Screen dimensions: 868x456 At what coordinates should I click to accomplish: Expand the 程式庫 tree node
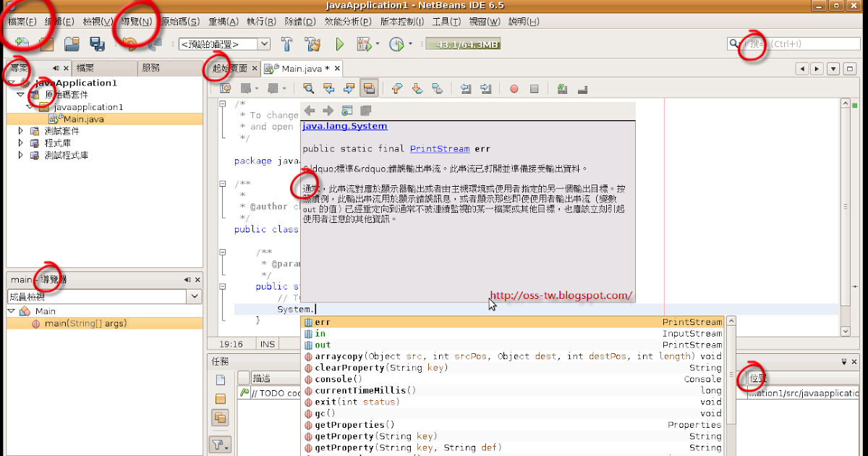click(x=21, y=143)
